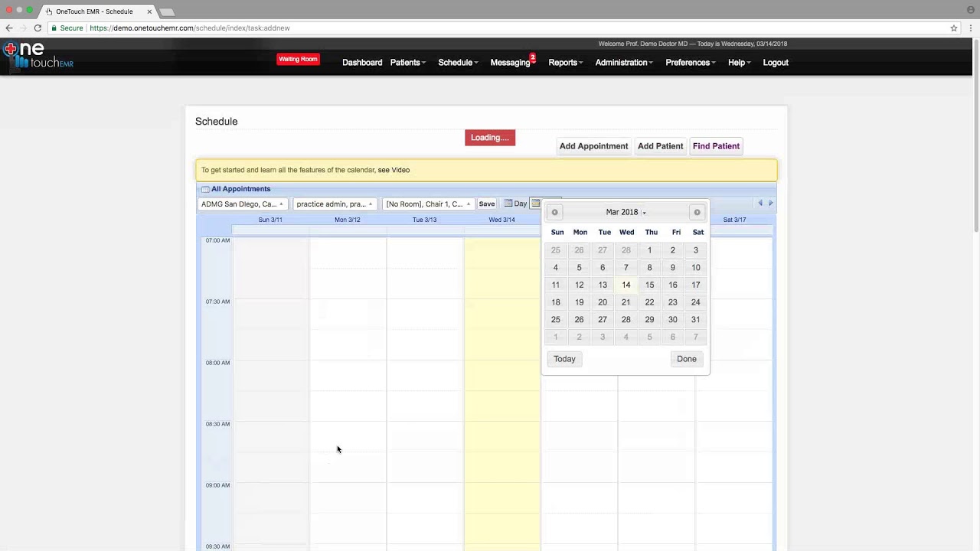Click the Add Patient button
This screenshot has width=980, height=551.
[660, 146]
